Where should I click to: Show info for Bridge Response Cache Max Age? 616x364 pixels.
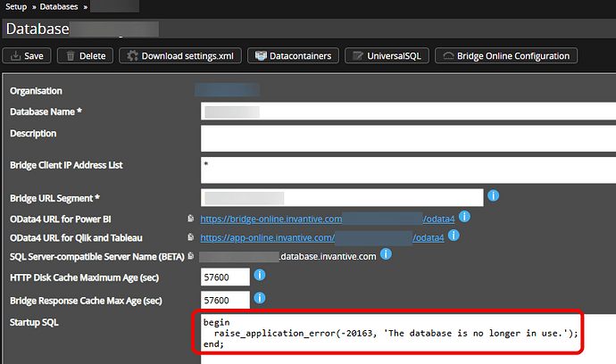261,299
